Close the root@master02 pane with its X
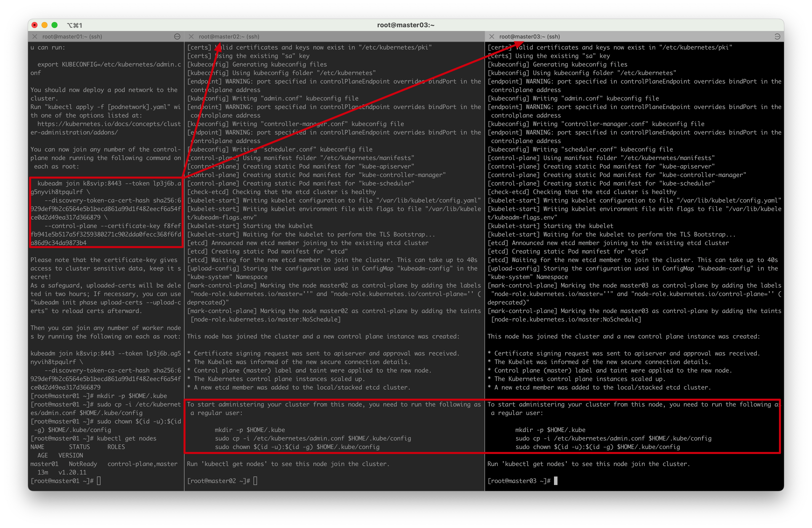Screen dimensions: 812x528 click(191, 36)
